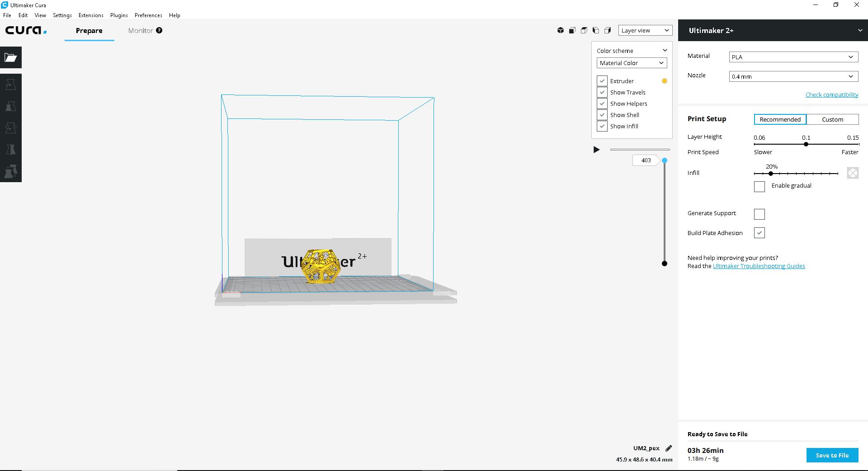Image resolution: width=868 pixels, height=471 pixels.
Task: Open the Extensions menu
Action: pyautogui.click(x=91, y=15)
